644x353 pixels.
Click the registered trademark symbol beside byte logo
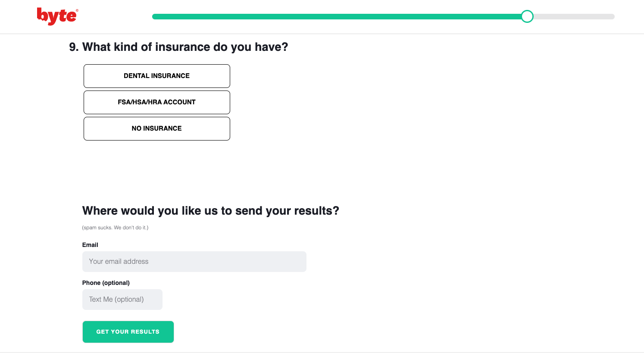coord(77,10)
